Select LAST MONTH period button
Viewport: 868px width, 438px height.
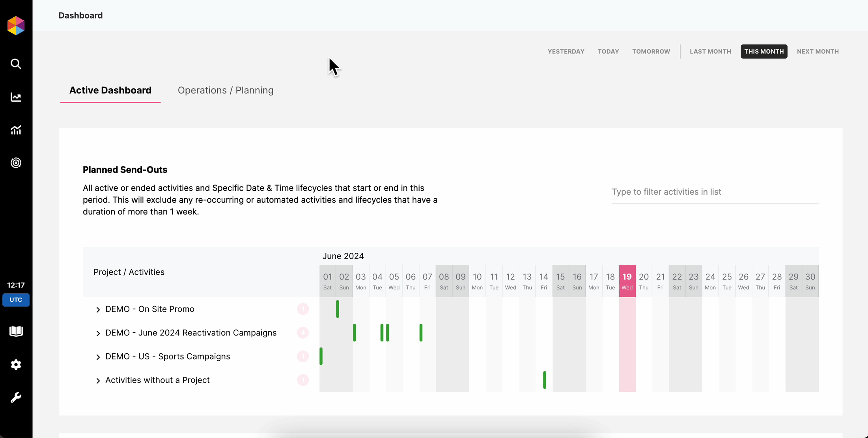coord(710,52)
